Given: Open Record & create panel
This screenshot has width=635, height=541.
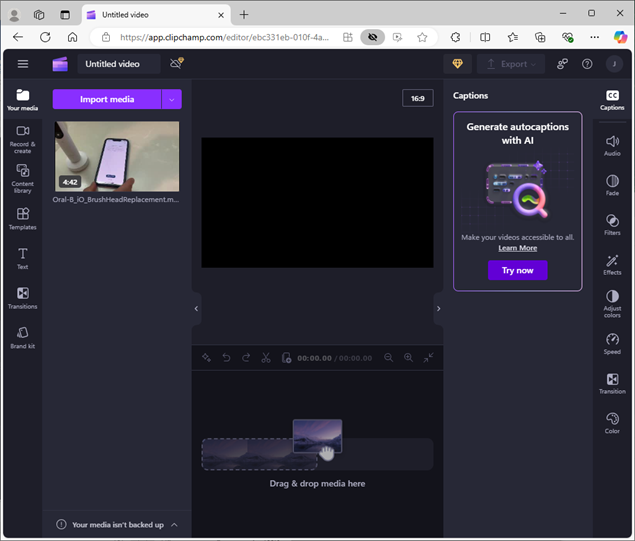Looking at the screenshot, I should [x=23, y=140].
